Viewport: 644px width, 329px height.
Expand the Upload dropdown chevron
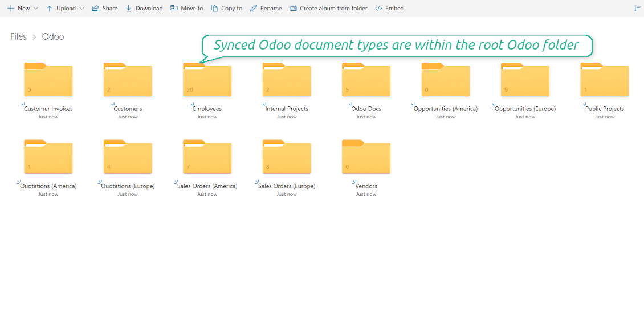[x=81, y=8]
